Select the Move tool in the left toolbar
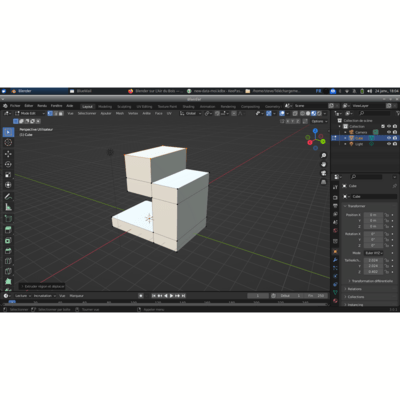This screenshot has width=400, height=400. point(8,153)
